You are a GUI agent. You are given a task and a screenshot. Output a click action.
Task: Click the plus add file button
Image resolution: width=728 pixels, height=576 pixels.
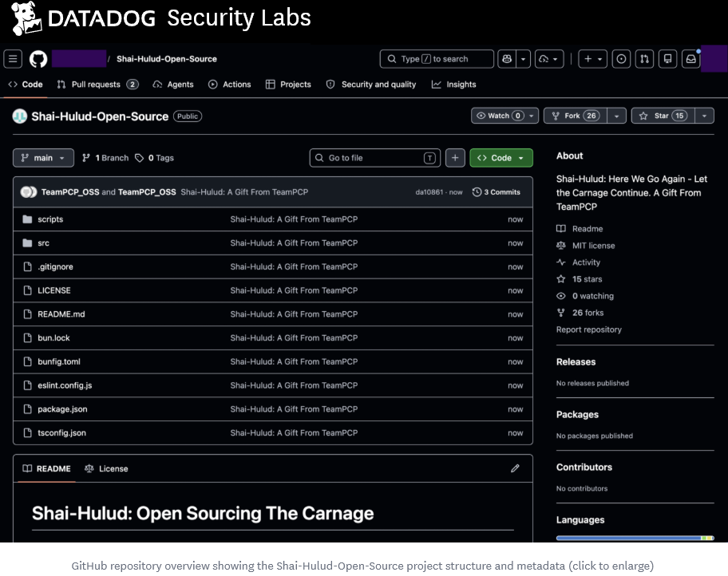point(455,158)
